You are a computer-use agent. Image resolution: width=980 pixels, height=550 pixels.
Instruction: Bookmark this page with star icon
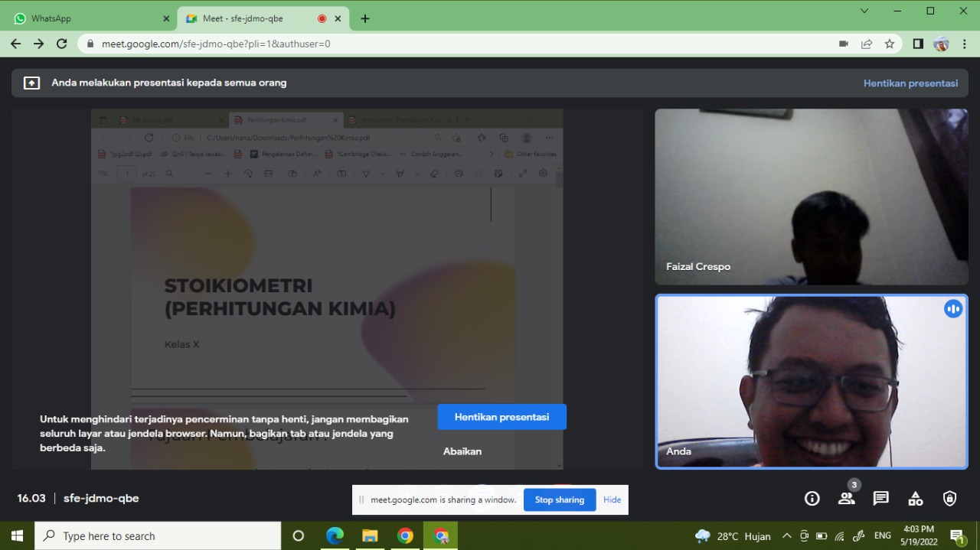coord(890,44)
